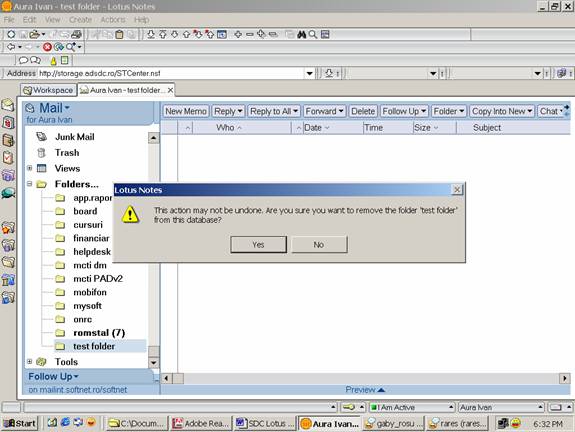The width and height of the screenshot is (575, 432).
Task: Open the Favorites star folder bookmark
Action: pos(8,228)
